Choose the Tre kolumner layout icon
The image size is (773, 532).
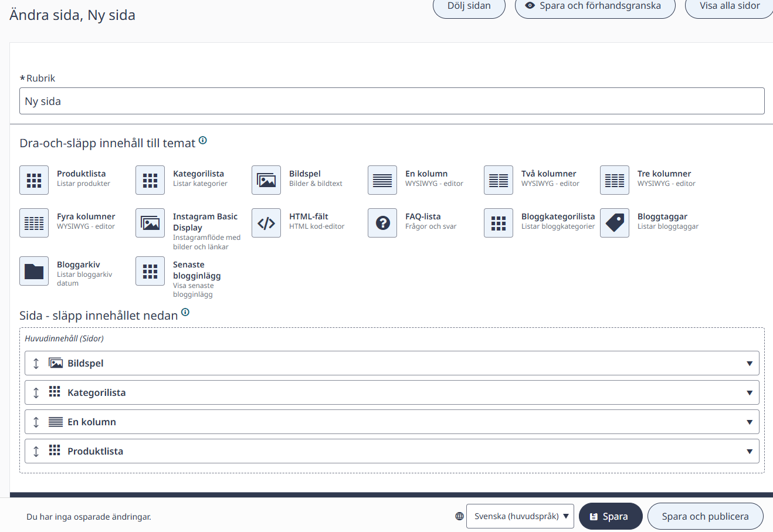[x=615, y=180]
